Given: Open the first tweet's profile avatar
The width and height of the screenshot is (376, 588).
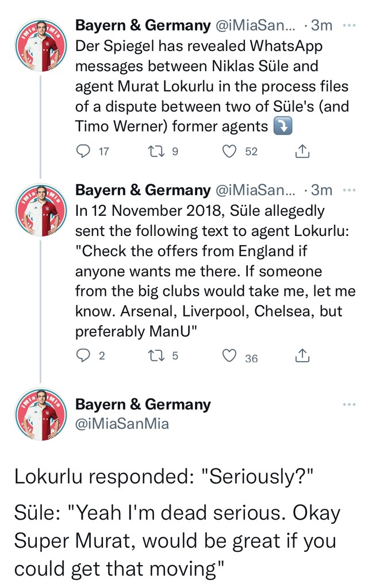Looking at the screenshot, I should 40,46.
